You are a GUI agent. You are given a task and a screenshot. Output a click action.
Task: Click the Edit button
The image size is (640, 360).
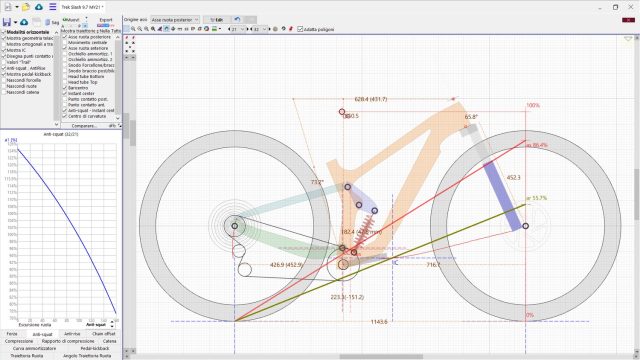tap(217, 20)
